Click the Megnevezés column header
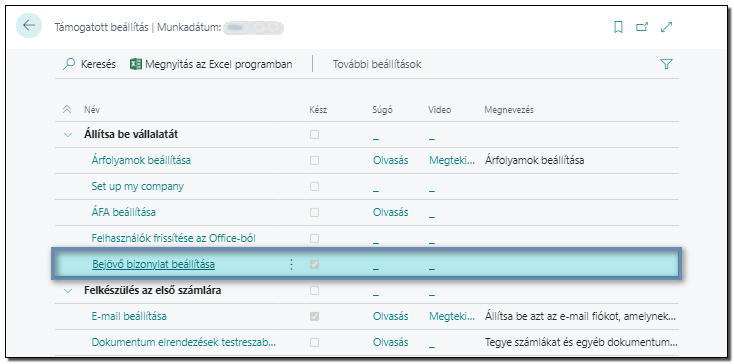This screenshot has height=364, width=734. click(509, 110)
